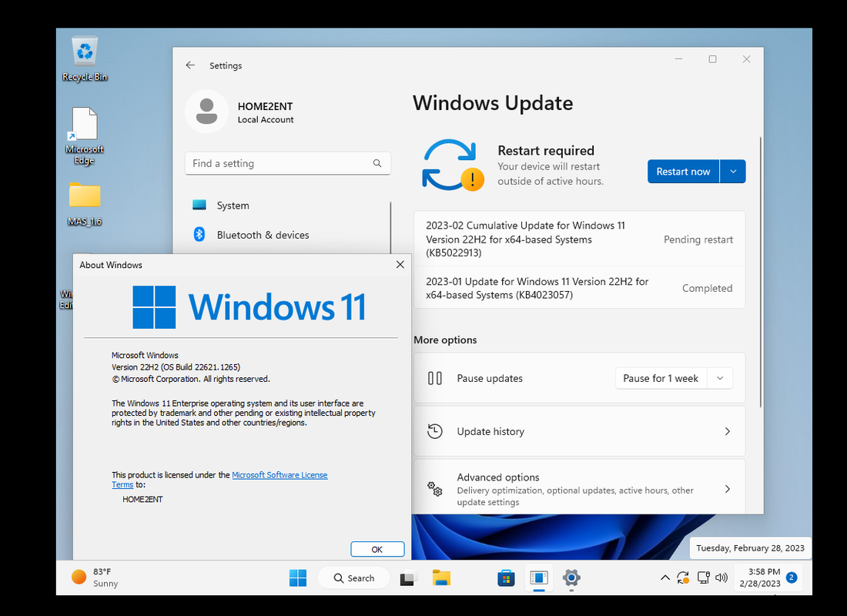Click the Update history clock icon

point(435,431)
